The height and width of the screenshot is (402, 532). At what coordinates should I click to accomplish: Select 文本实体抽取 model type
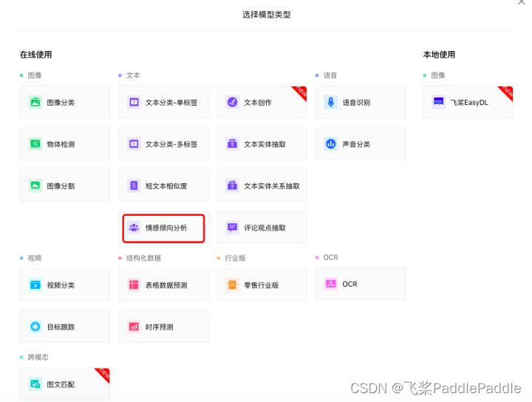coord(262,144)
